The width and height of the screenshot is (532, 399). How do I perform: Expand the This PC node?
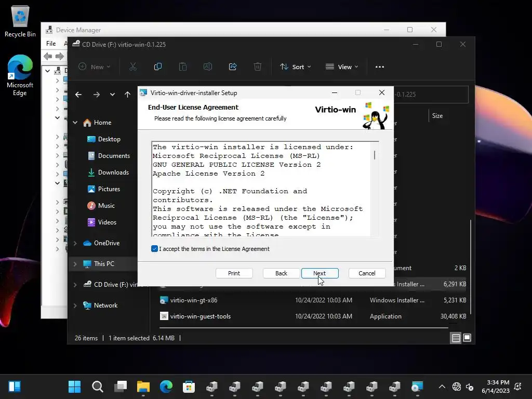(x=75, y=263)
